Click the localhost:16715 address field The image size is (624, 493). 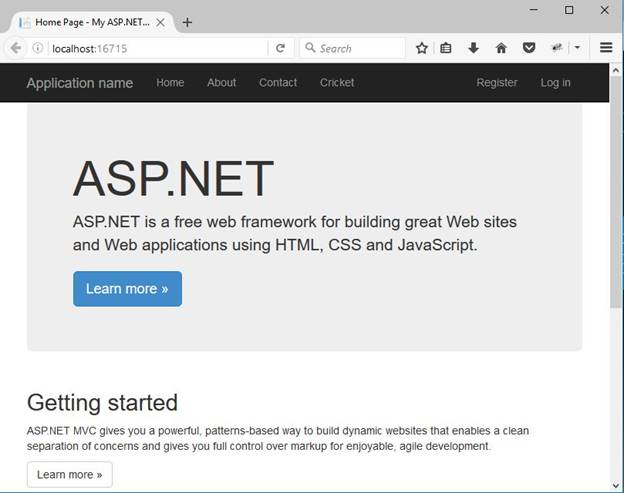(157, 49)
